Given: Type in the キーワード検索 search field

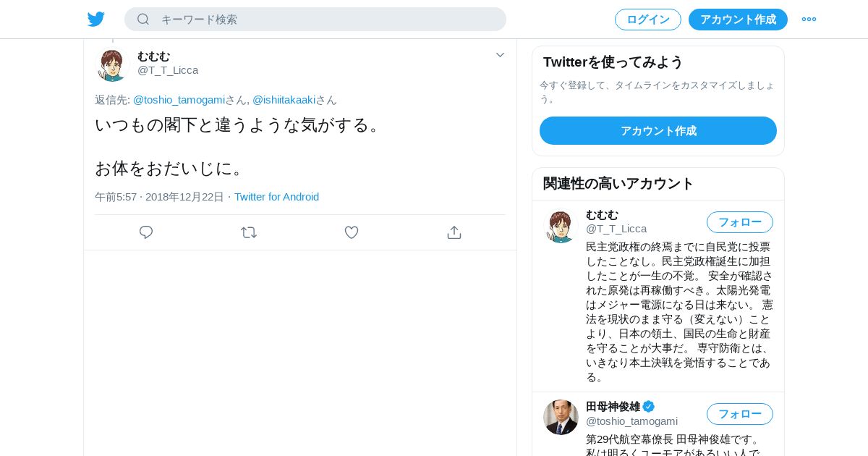Looking at the screenshot, I should pos(325,20).
